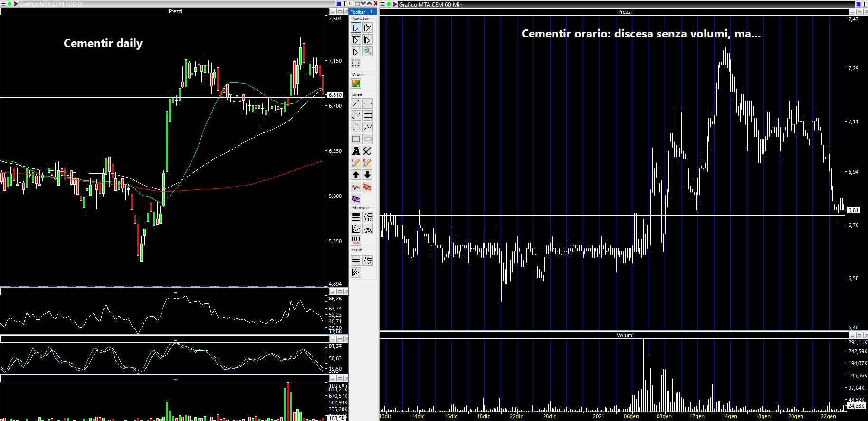
Task: Draw an ellipse shape tool
Action: 368,139
